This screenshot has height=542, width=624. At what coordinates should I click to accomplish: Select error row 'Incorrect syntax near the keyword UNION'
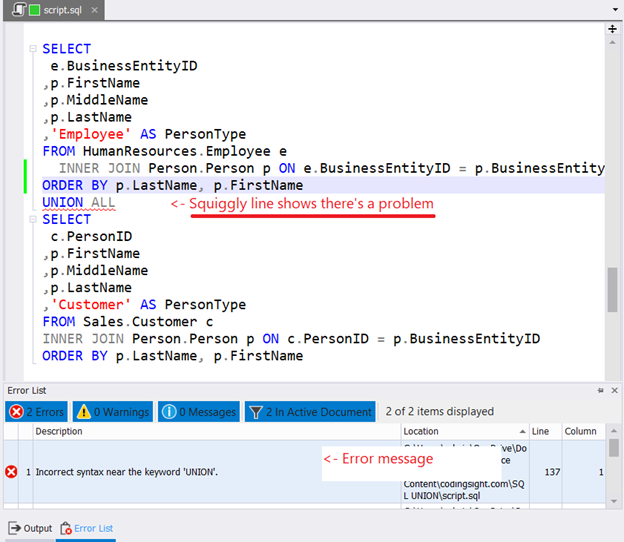pos(304,472)
